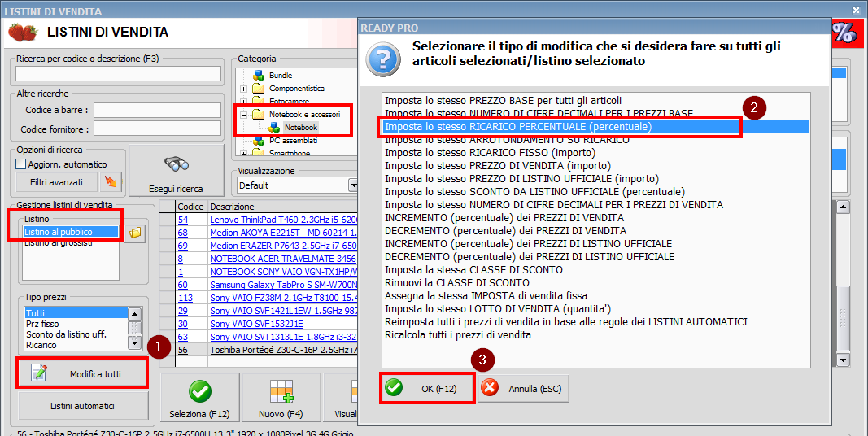Click the pencil icon on Modifica tutti
This screenshot has width=868, height=436.
coord(39,373)
